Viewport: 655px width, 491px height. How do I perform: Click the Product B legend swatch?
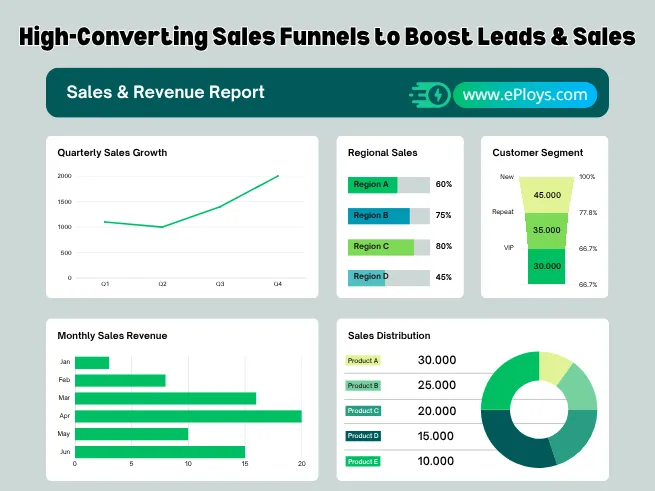click(363, 386)
